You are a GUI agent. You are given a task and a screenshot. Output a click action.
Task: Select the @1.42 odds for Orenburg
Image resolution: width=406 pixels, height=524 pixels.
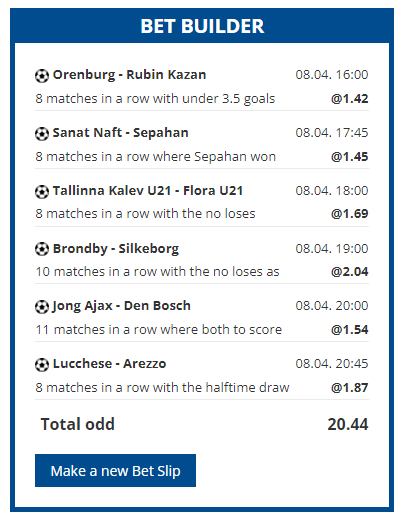350,99
